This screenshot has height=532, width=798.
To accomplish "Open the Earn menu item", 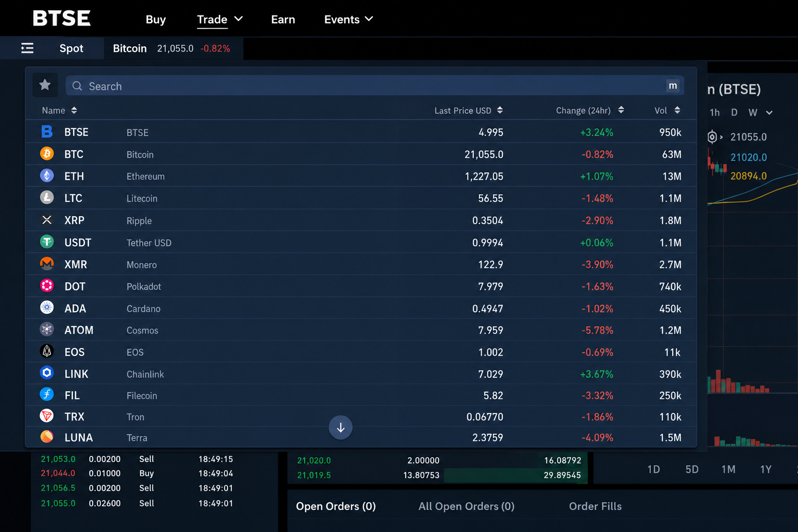I will [283, 19].
